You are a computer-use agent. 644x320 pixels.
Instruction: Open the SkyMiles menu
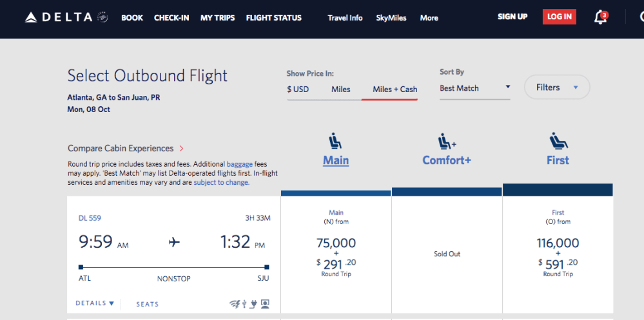click(x=391, y=17)
